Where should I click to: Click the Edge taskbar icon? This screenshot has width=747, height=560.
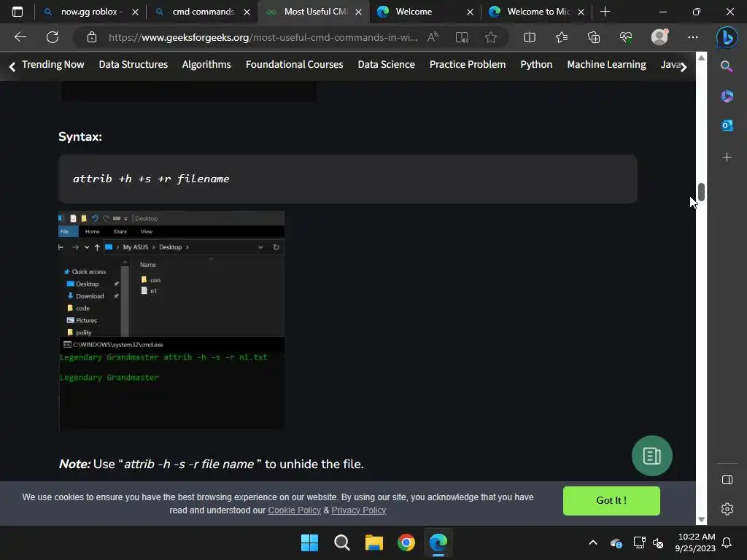(438, 542)
